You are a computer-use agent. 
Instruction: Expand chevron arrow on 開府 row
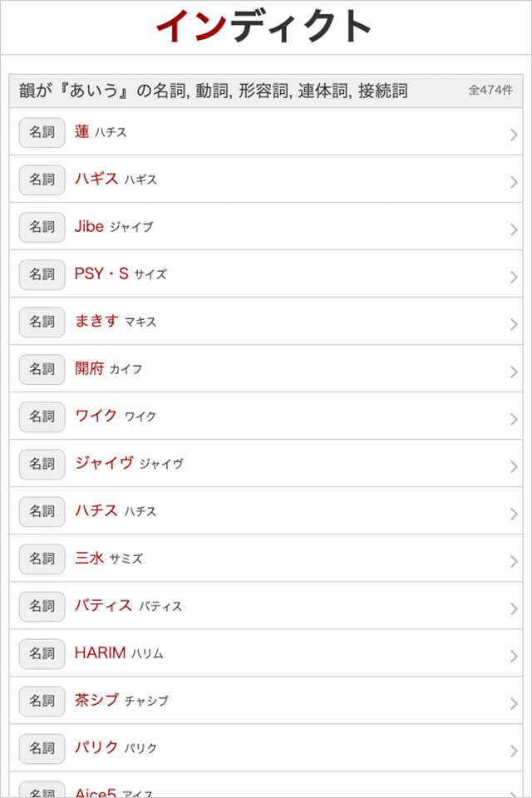coord(514,372)
